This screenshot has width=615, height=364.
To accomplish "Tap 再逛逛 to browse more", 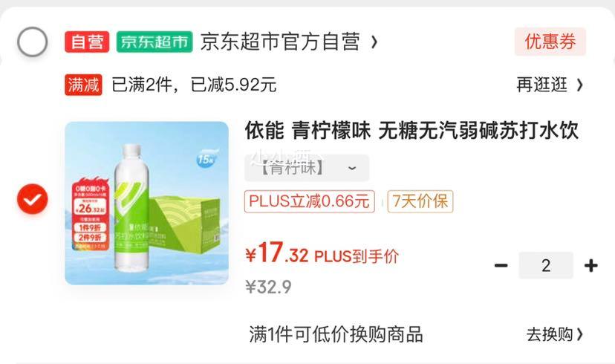I will click(x=541, y=85).
